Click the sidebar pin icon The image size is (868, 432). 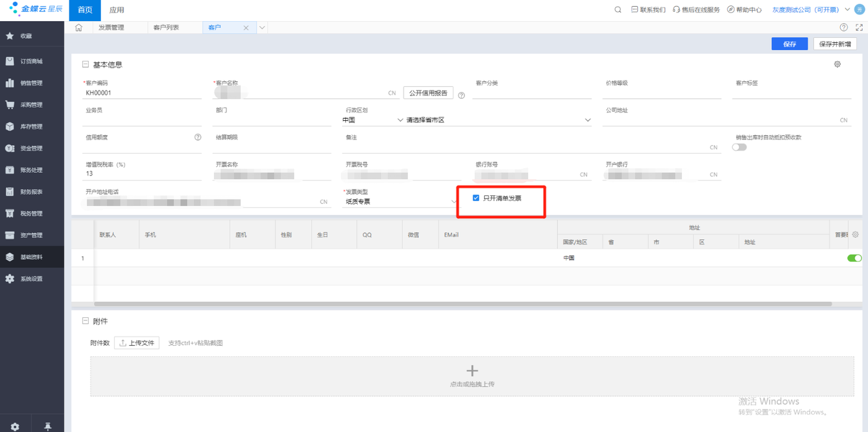(x=48, y=426)
